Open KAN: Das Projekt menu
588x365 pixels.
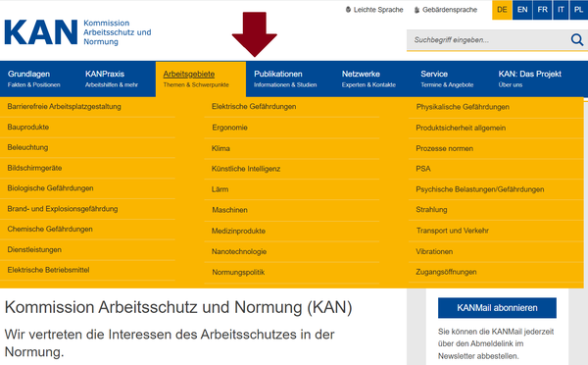pyautogui.click(x=529, y=78)
